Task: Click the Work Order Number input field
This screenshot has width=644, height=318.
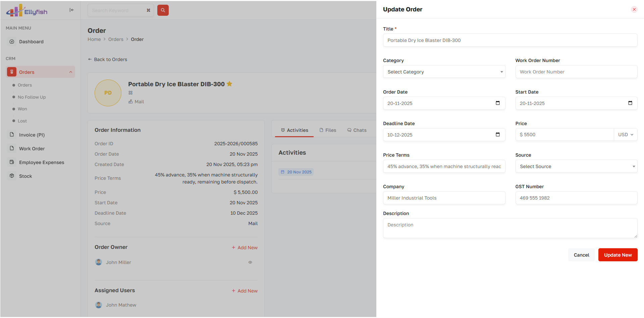Action: tap(576, 72)
